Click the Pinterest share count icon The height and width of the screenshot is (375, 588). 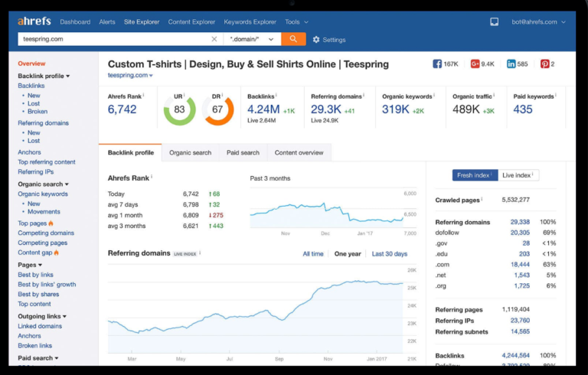pos(544,64)
